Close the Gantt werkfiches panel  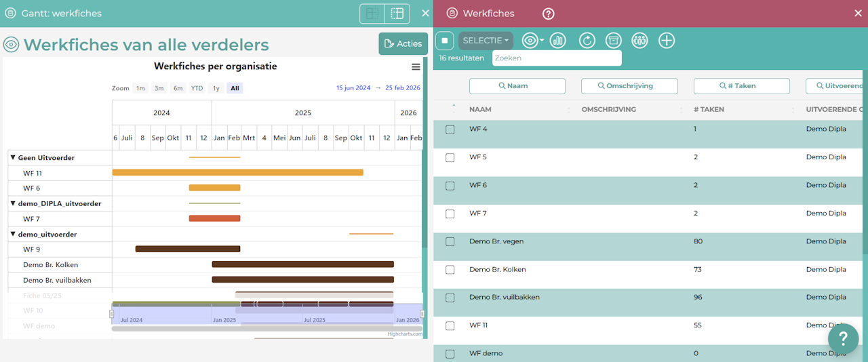[x=425, y=14]
